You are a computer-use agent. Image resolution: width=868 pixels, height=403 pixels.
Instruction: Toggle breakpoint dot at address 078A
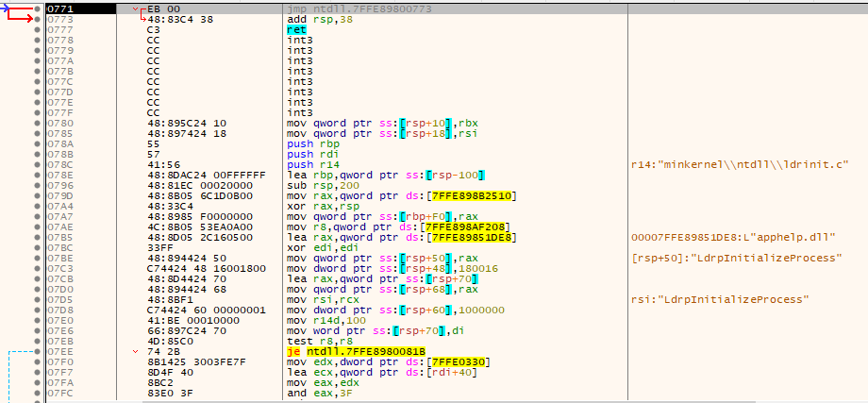37,143
